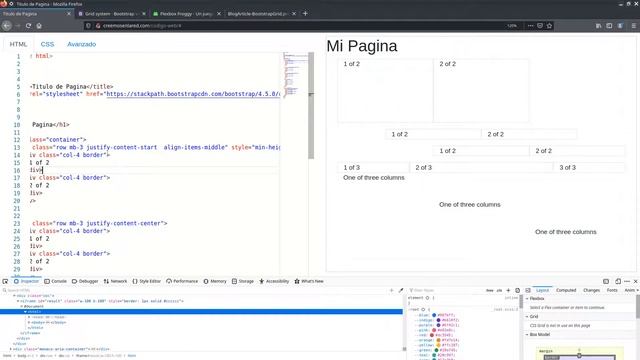This screenshot has height=360, width=640.
Task: Toggle the .cls classes panel
Action: click(499, 290)
